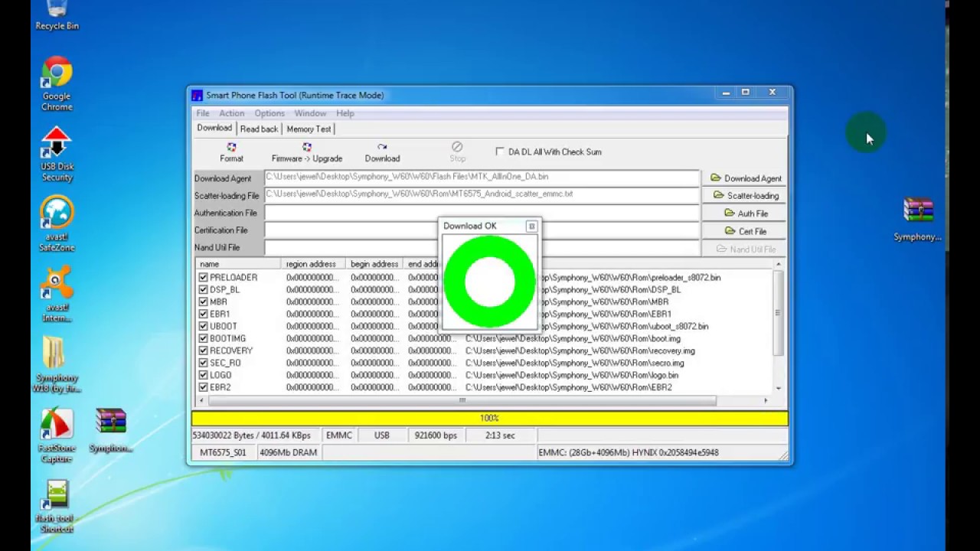The height and width of the screenshot is (551, 980).
Task: Open FastStone Capture shortcut
Action: [57, 436]
